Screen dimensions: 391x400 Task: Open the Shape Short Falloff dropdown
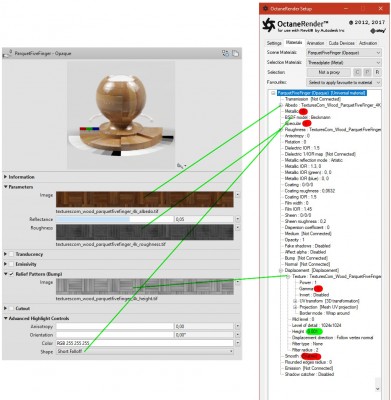pos(145,351)
